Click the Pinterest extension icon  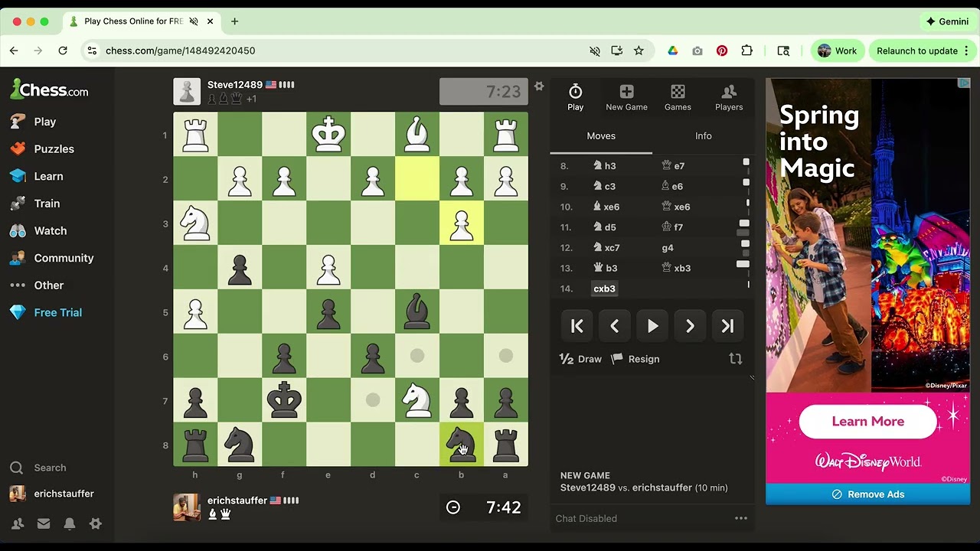tap(722, 51)
